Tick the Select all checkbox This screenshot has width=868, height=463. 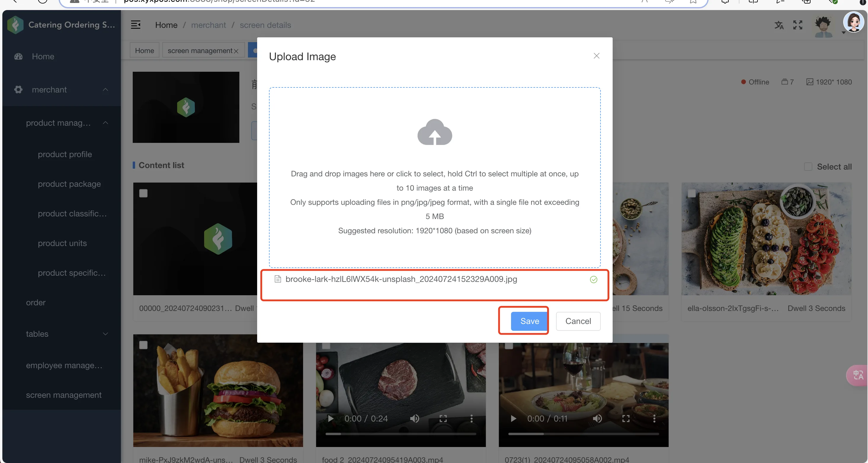(808, 167)
